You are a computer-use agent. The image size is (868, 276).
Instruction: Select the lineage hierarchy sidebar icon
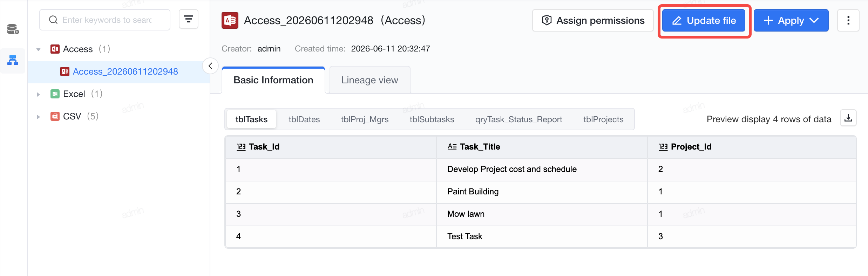[x=13, y=60]
